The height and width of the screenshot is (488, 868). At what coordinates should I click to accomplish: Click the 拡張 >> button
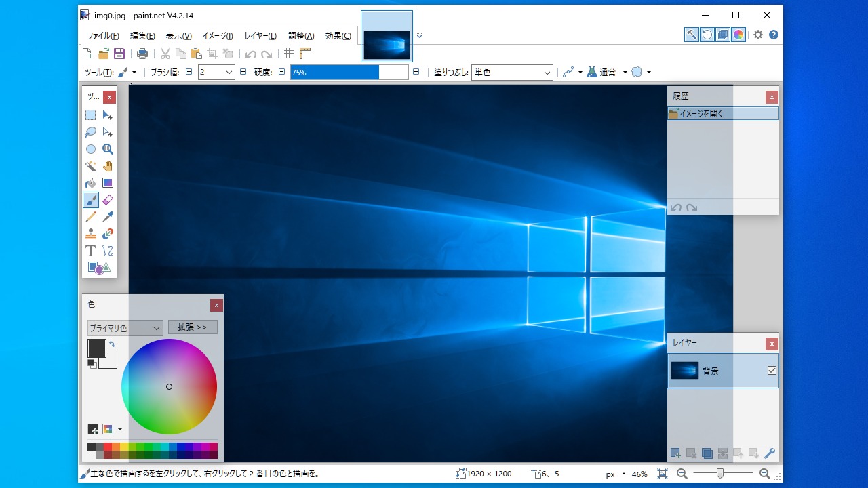click(x=193, y=327)
